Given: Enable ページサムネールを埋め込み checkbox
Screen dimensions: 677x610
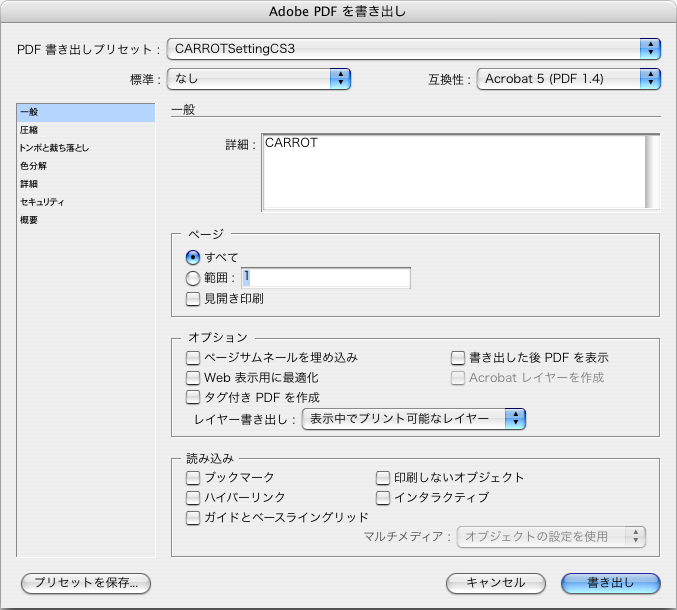Looking at the screenshot, I should point(193,358).
